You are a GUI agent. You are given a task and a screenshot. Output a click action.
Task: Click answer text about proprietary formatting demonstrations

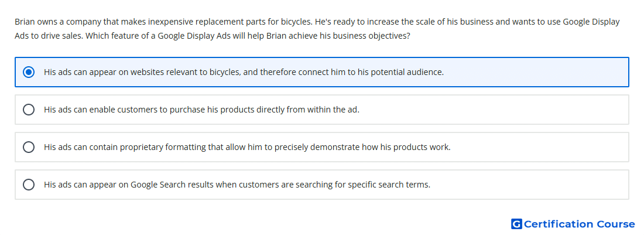[x=247, y=147]
